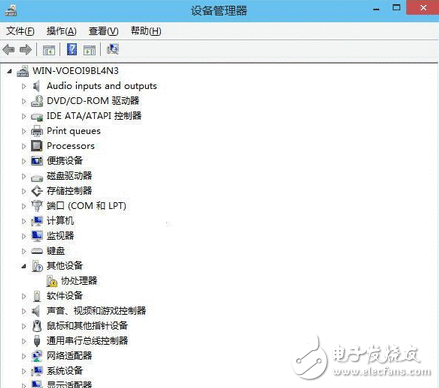Click the IDE ATA/ATAPI controller icon
The height and width of the screenshot is (388, 439).
point(37,116)
